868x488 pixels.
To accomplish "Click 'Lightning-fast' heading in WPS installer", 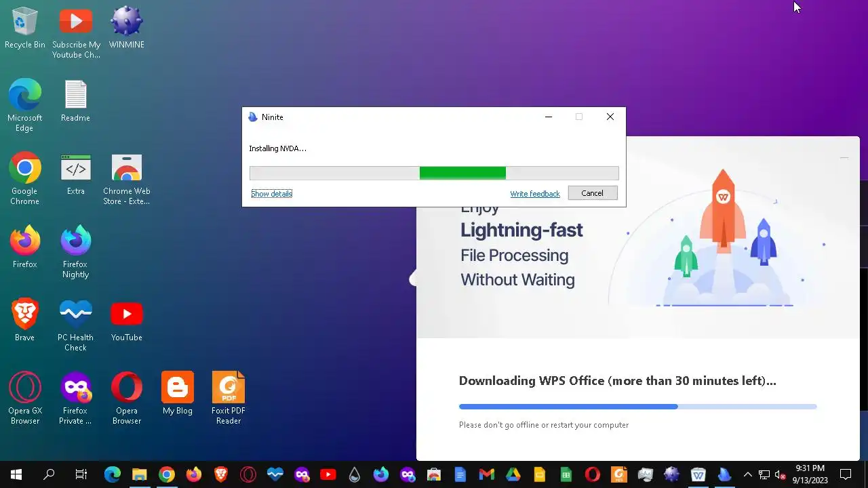I will tap(521, 230).
